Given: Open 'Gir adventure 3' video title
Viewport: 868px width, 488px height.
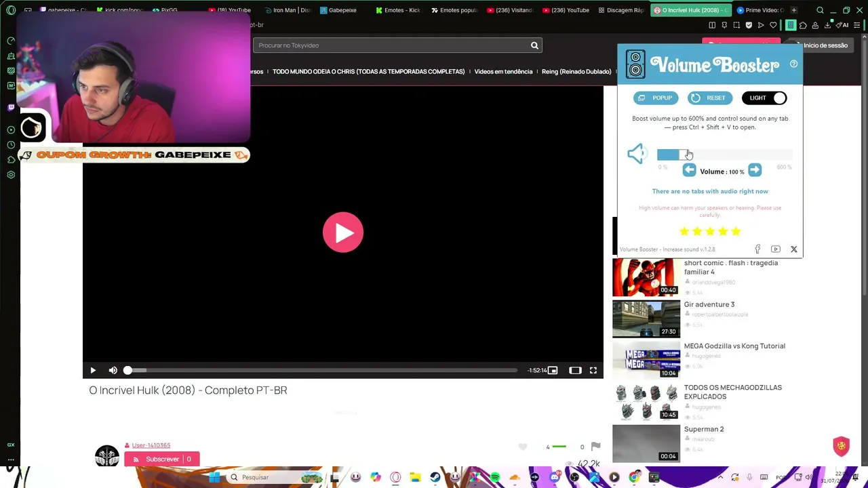Looking at the screenshot, I should click(x=709, y=305).
